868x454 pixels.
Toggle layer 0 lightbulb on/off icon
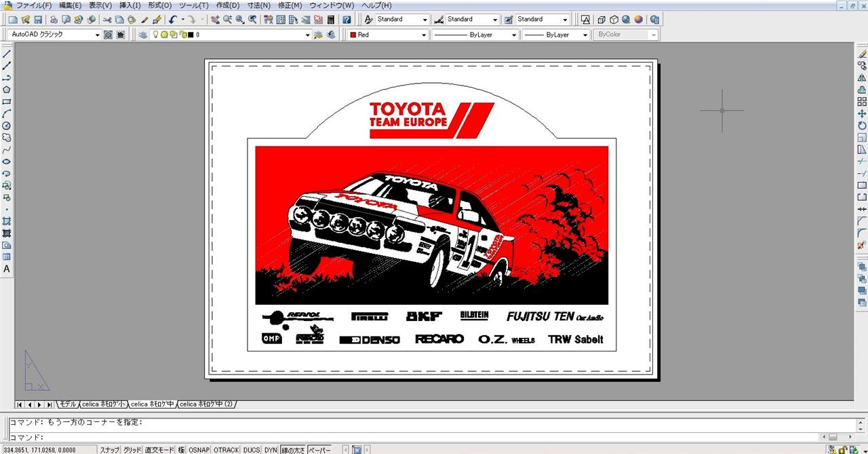coord(155,35)
